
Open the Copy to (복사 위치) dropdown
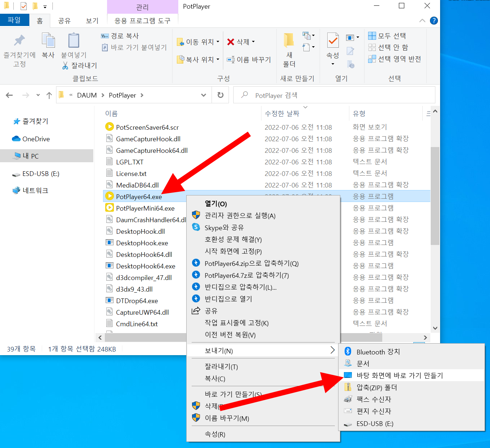coord(198,60)
